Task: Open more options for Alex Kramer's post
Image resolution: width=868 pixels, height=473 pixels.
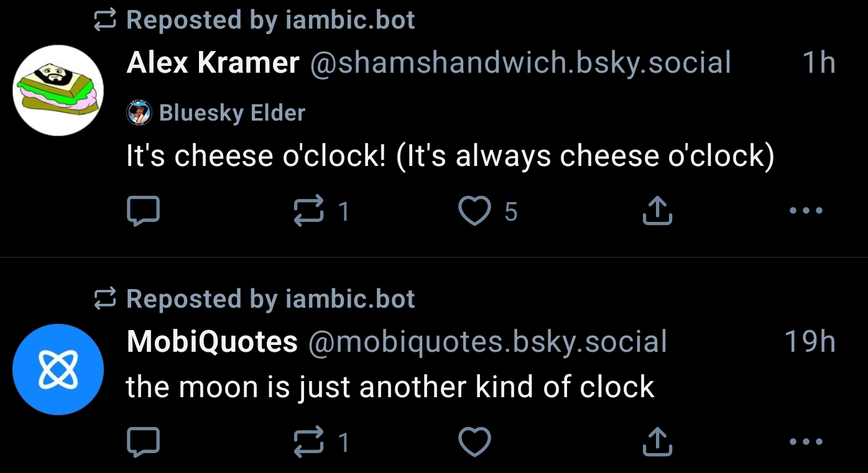Action: click(806, 211)
